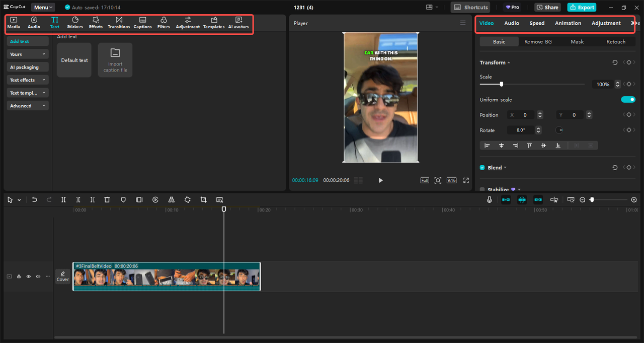Viewport: 644px width, 343px height.
Task: Open the Captions panel
Action: [x=143, y=23]
